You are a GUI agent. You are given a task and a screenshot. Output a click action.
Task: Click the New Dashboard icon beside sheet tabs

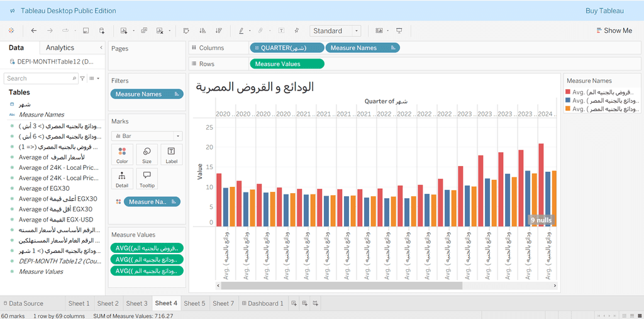(x=305, y=303)
